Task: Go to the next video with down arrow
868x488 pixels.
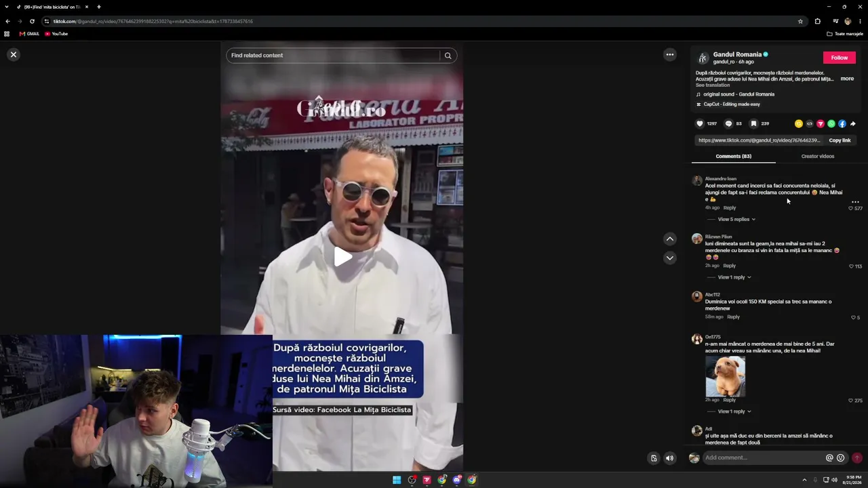Action: point(670,258)
